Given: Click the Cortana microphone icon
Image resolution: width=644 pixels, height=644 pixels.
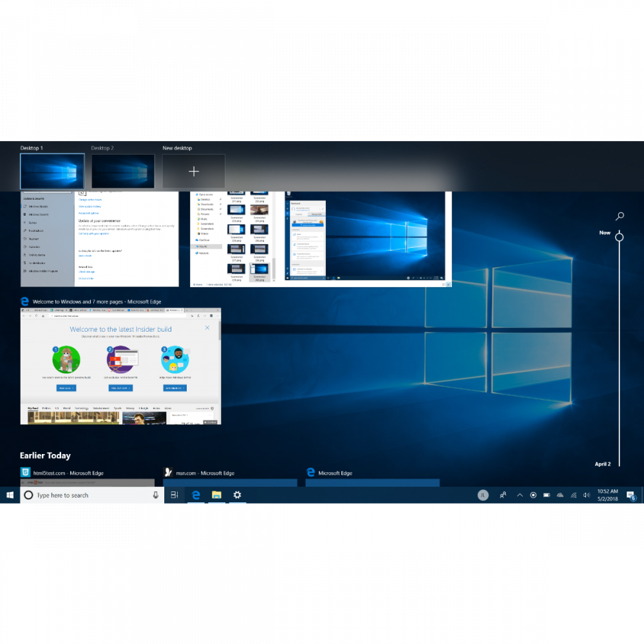Looking at the screenshot, I should coord(155,495).
